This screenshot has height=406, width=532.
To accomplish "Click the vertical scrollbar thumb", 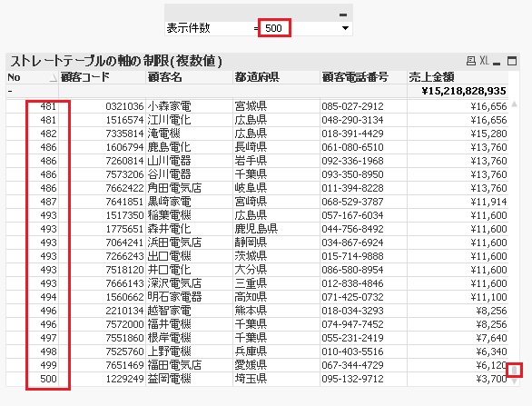I will click(515, 370).
